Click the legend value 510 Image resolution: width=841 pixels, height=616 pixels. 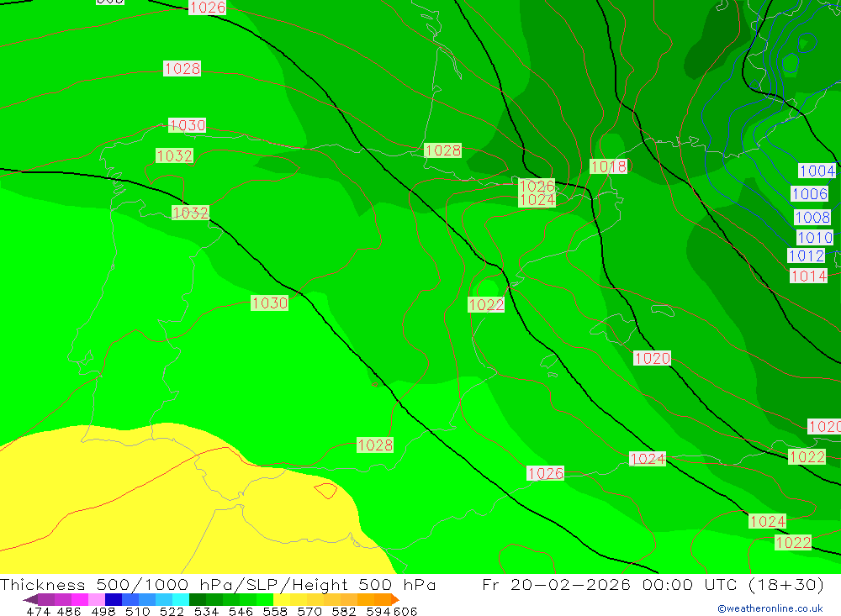(x=138, y=611)
